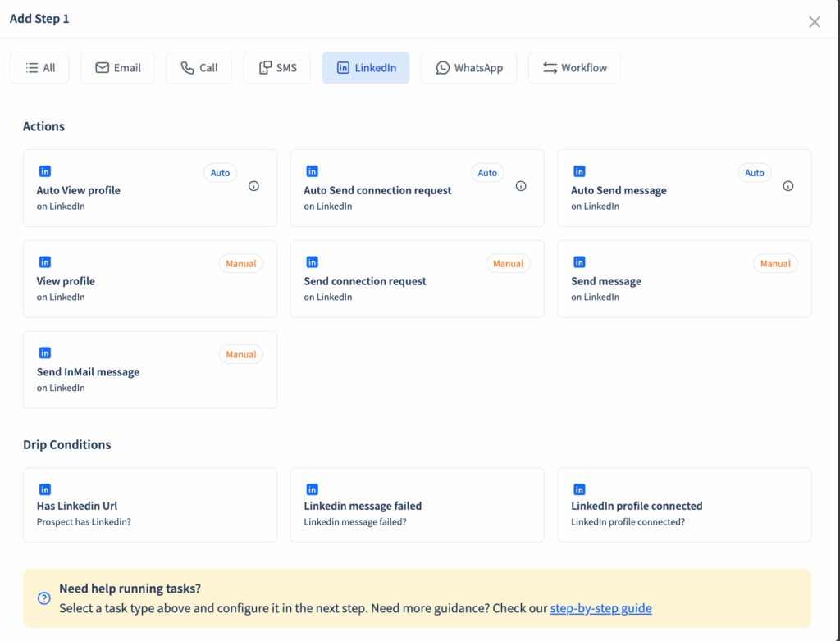This screenshot has height=641, width=840.
Task: Click the envelope icon in the Email tab
Action: pos(103,67)
